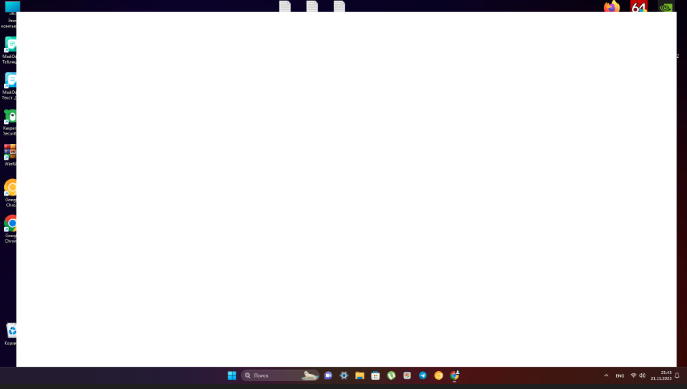The width and height of the screenshot is (687, 389).
Task: Select the WinRAR desktop shortcut
Action: [x=10, y=155]
